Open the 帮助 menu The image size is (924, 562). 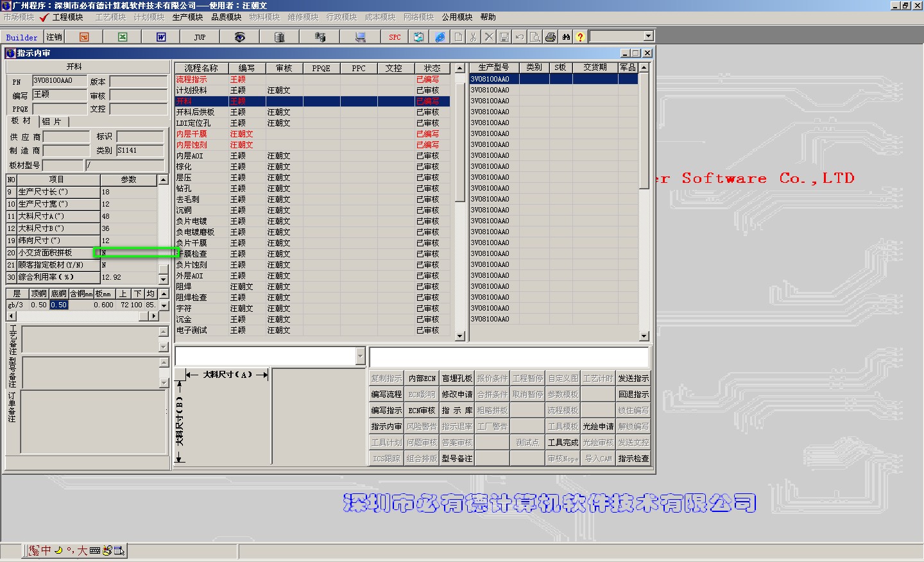point(488,17)
